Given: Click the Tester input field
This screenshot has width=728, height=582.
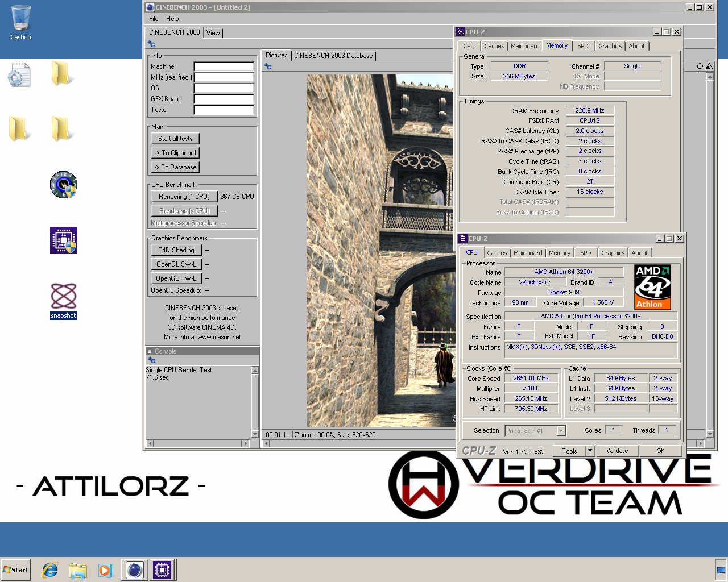Looking at the screenshot, I should click(224, 110).
